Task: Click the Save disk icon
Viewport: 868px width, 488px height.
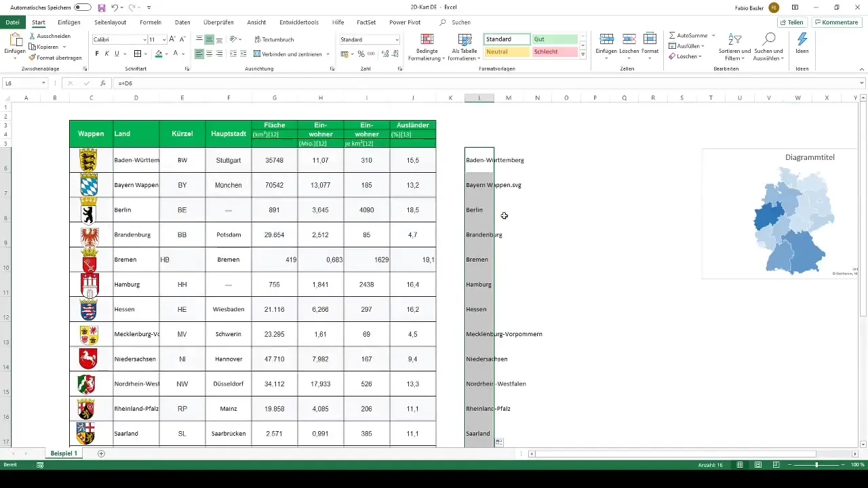Action: pyautogui.click(x=102, y=7)
